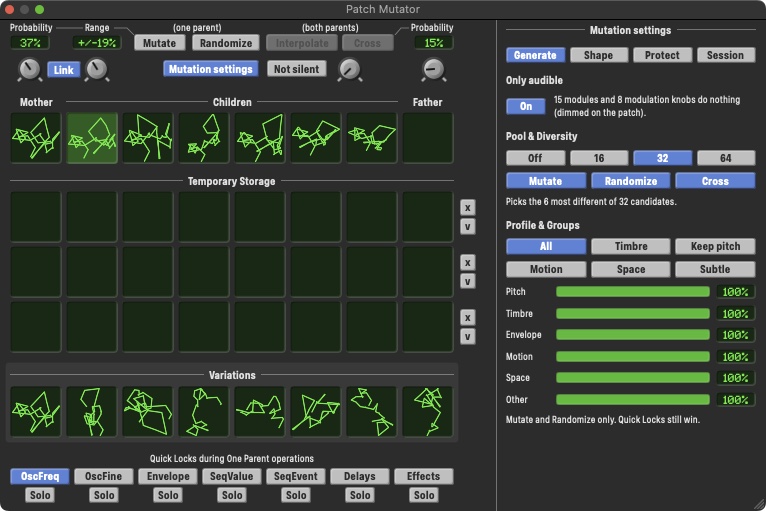Clear the top Temporary Storage row with x
The height and width of the screenshot is (511, 766).
468,208
